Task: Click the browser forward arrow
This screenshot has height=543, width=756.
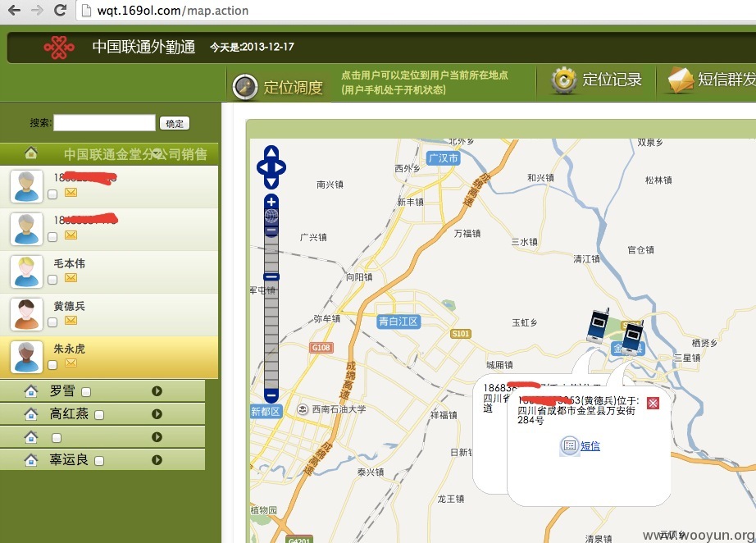Action: [x=37, y=10]
